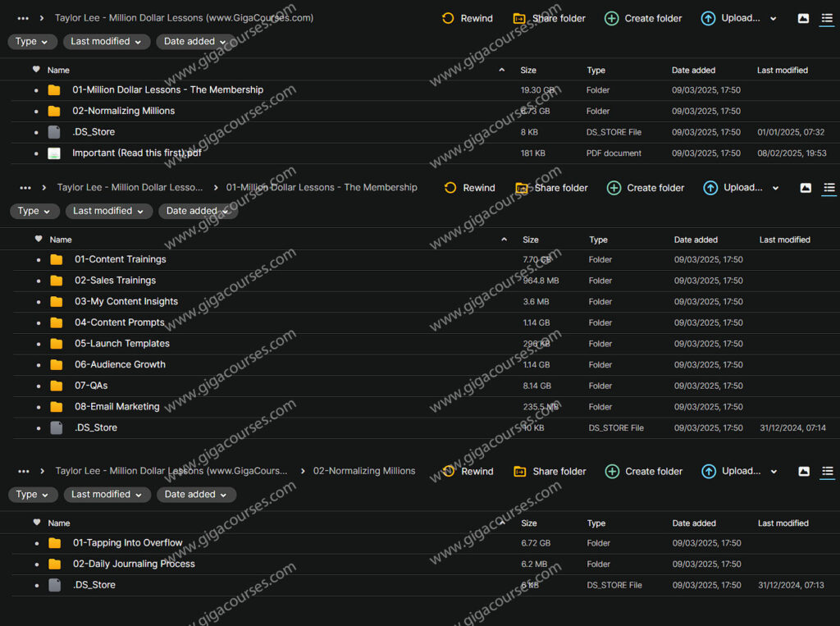Open Date added filter above the 01-Tapping Into Overflow list
The height and width of the screenshot is (626, 840).
click(195, 495)
